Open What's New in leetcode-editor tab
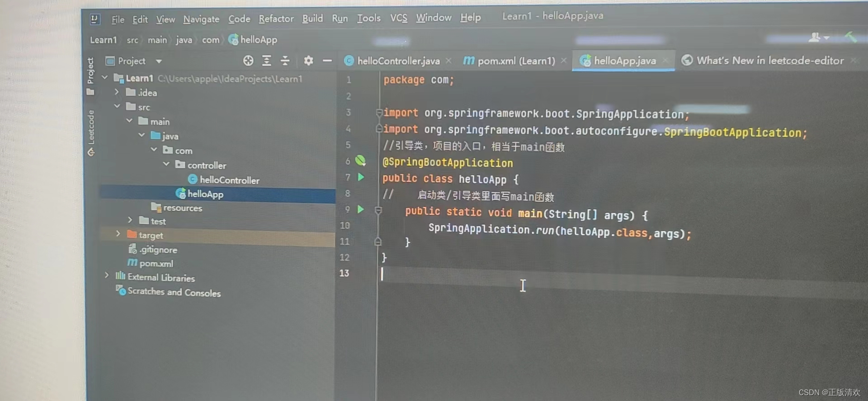This screenshot has width=868, height=401. pyautogui.click(x=763, y=60)
